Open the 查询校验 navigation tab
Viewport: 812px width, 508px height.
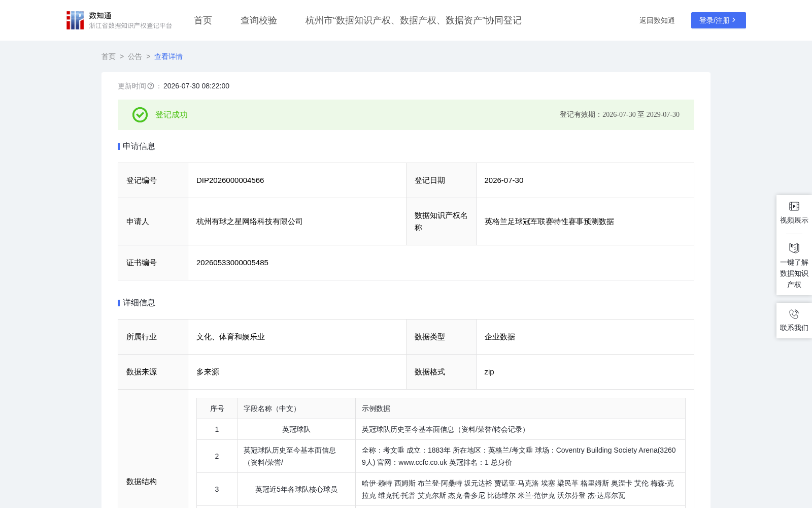(x=259, y=20)
